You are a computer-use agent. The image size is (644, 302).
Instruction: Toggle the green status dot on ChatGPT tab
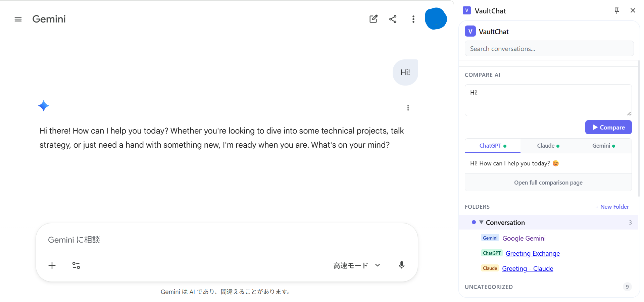tap(505, 146)
